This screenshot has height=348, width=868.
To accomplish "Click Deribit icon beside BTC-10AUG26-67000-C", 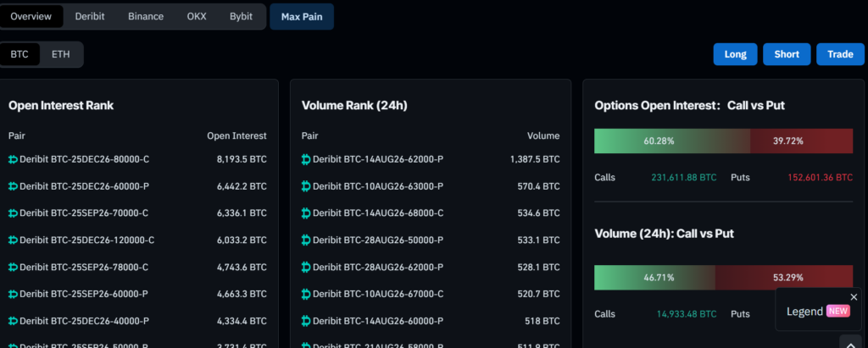I will tap(306, 294).
